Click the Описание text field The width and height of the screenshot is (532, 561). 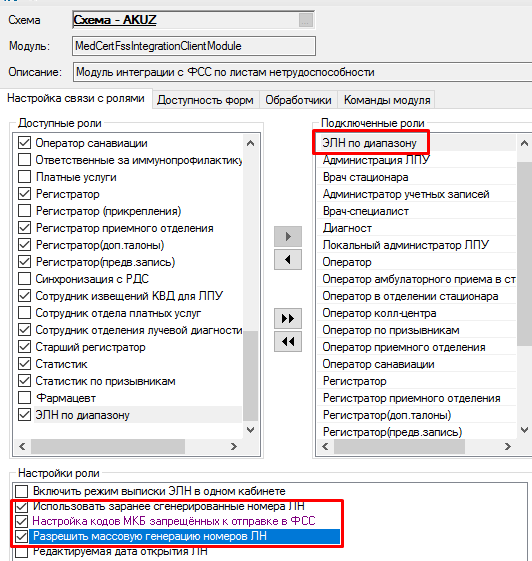[302, 72]
